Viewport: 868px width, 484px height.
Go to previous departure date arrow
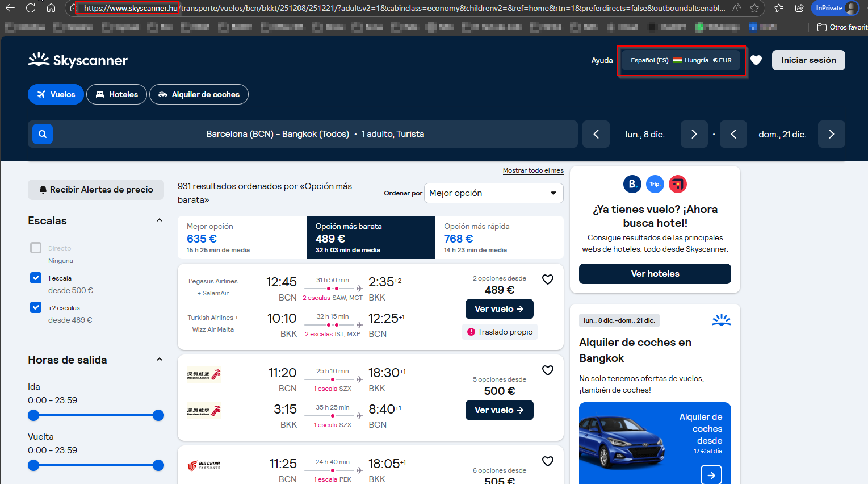596,134
